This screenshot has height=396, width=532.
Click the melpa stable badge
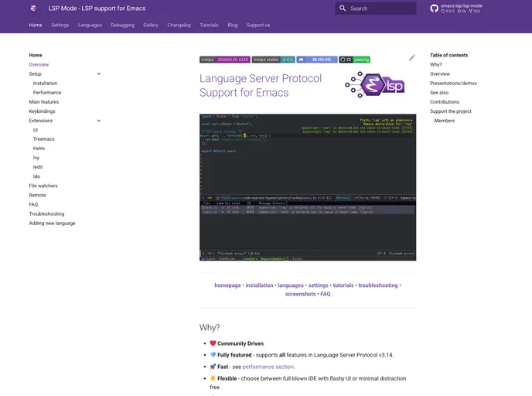point(274,59)
